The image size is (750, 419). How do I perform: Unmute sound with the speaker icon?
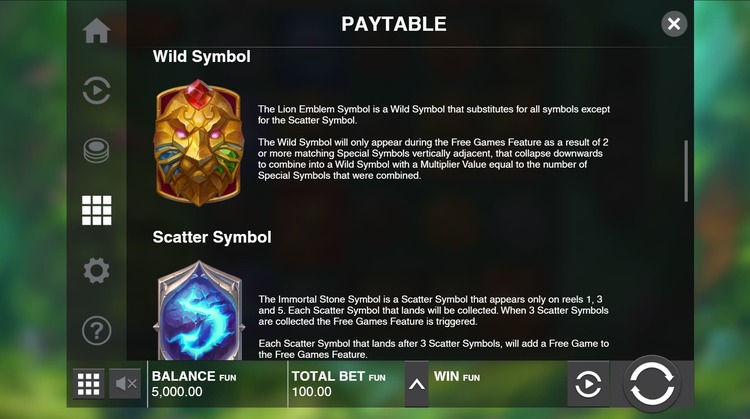(125, 384)
